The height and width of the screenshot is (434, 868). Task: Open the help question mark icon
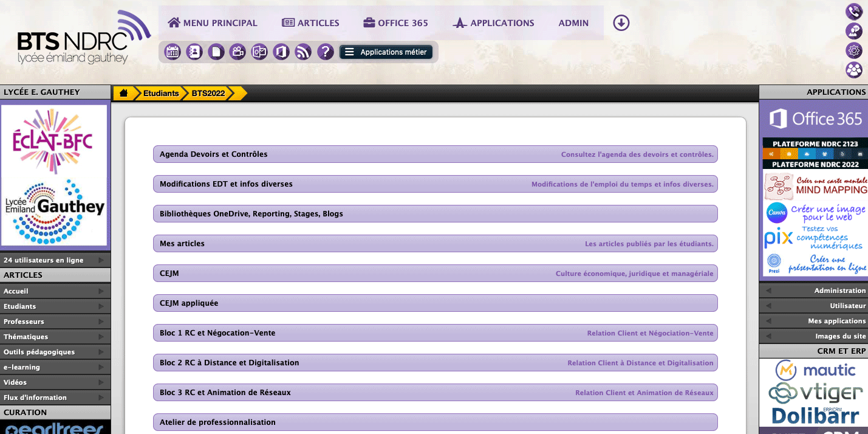coord(326,52)
